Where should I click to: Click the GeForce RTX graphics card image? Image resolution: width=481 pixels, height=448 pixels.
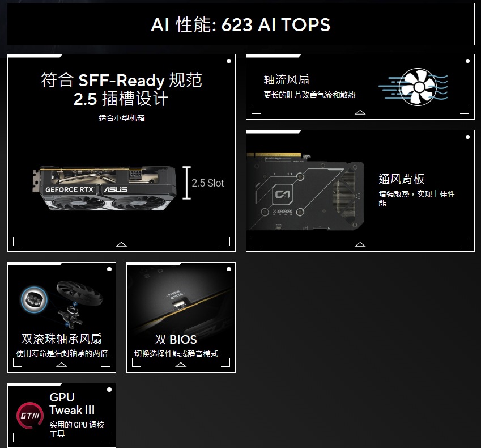point(104,188)
